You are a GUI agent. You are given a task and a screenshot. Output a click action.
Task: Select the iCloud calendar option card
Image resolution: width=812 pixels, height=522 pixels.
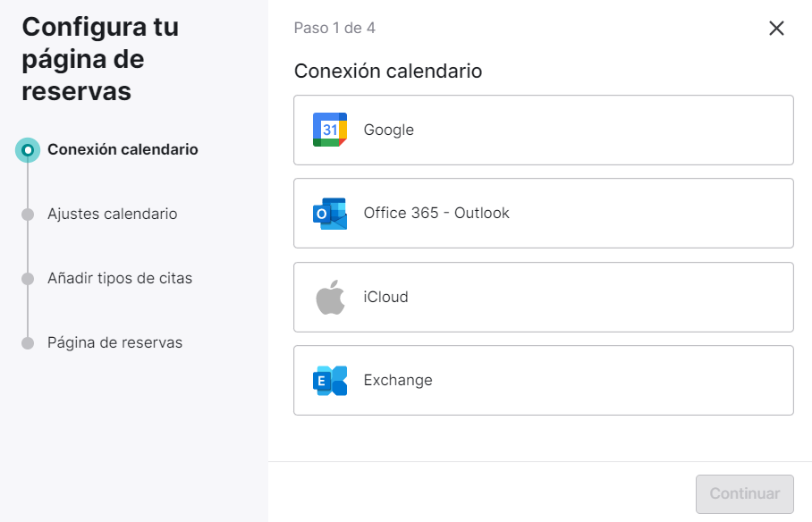[x=543, y=298]
